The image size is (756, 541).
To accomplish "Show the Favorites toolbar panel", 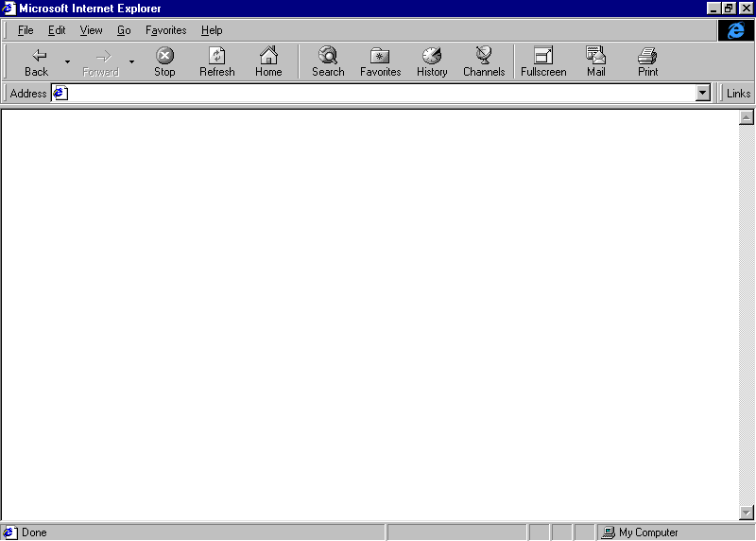I will [x=381, y=61].
